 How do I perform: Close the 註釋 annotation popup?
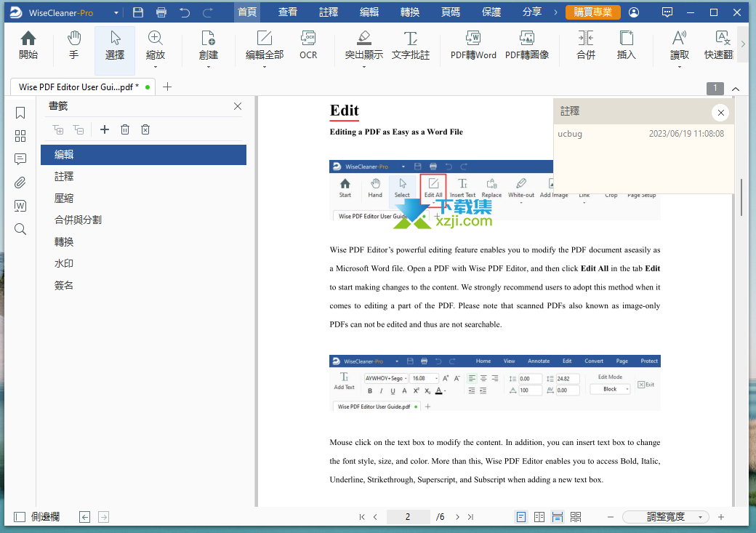pos(721,113)
